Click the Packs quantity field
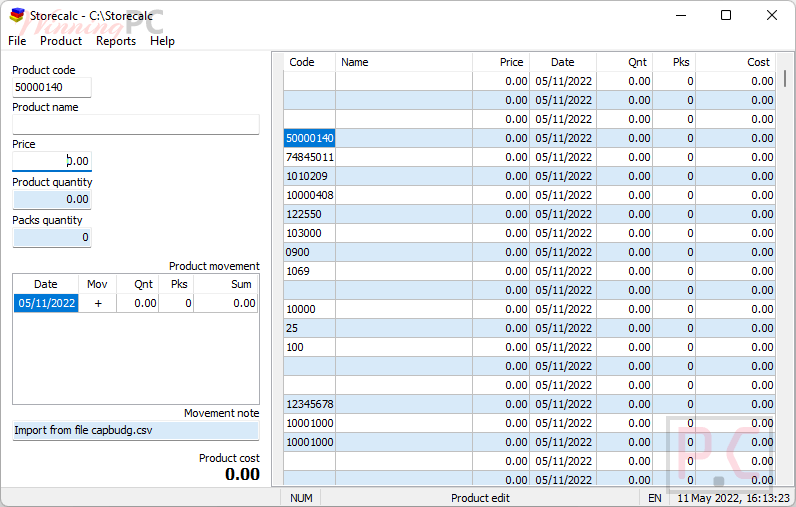796x507 pixels. (x=52, y=238)
